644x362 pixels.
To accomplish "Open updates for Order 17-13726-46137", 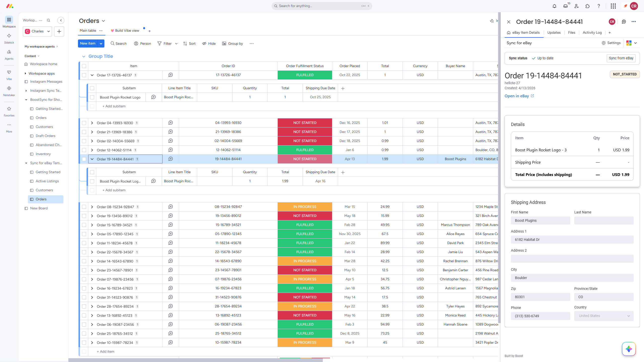I will (x=171, y=75).
